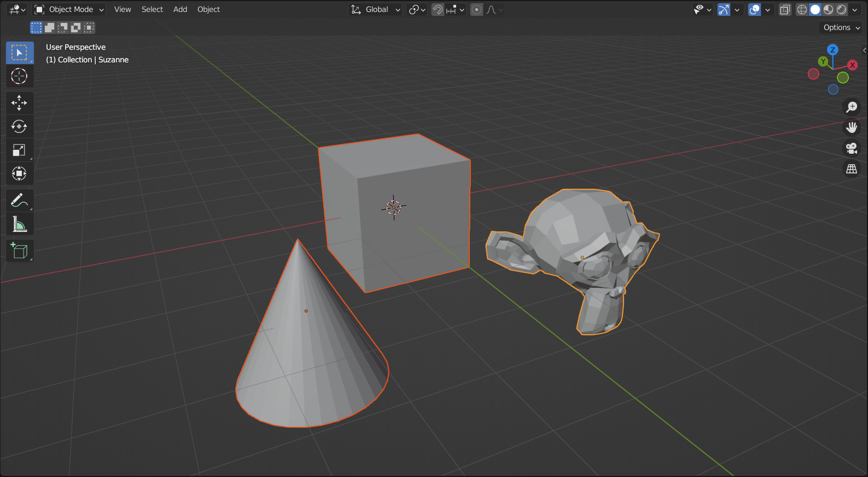Open object type visibility dropdown

pos(702,9)
